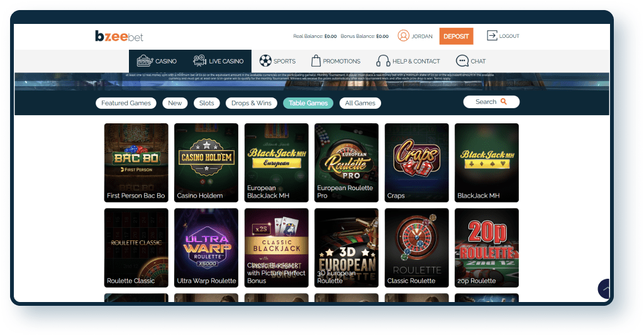The image size is (644, 336).
Task: Click the soccer ball Sports icon
Action: 265,61
